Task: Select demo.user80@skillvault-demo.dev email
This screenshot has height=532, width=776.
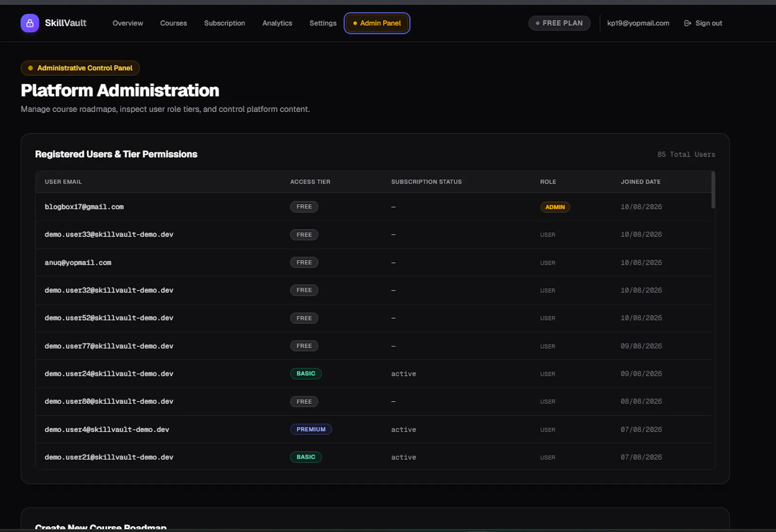Action: tap(109, 401)
